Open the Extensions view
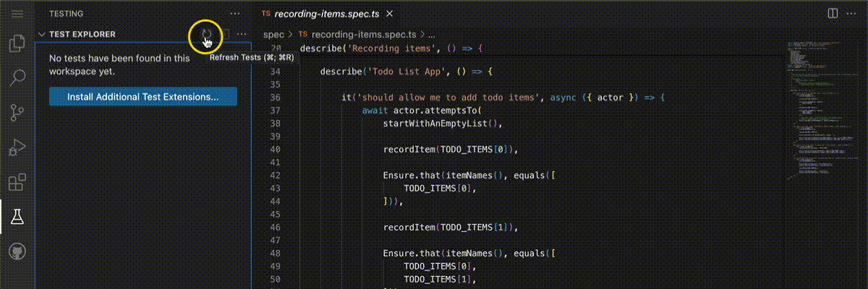Image resolution: width=868 pixels, height=289 pixels. [16, 182]
